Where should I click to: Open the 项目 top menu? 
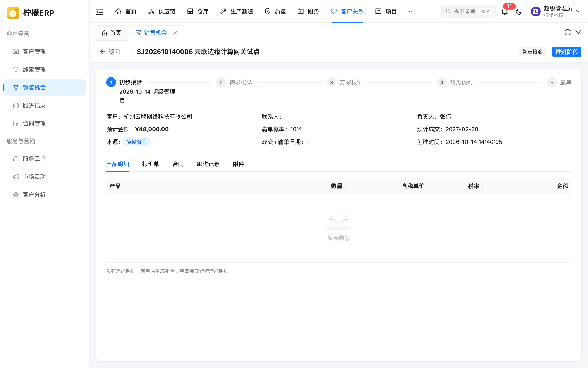386,11
